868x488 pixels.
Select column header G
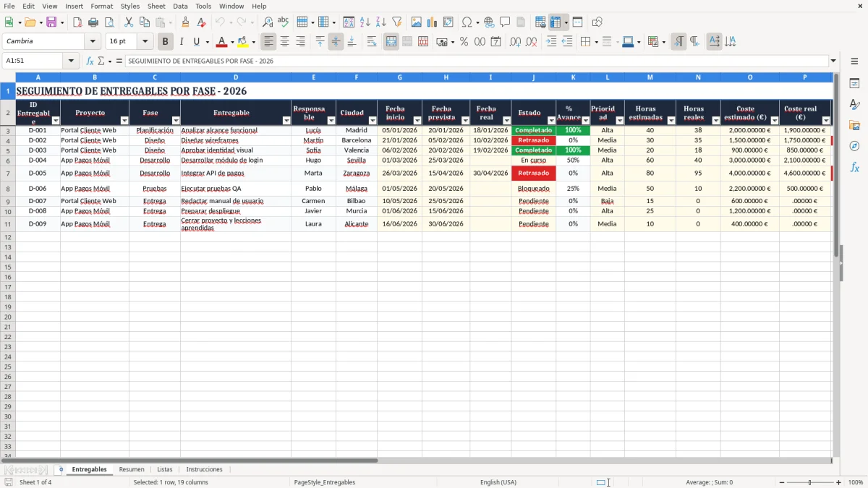399,77
